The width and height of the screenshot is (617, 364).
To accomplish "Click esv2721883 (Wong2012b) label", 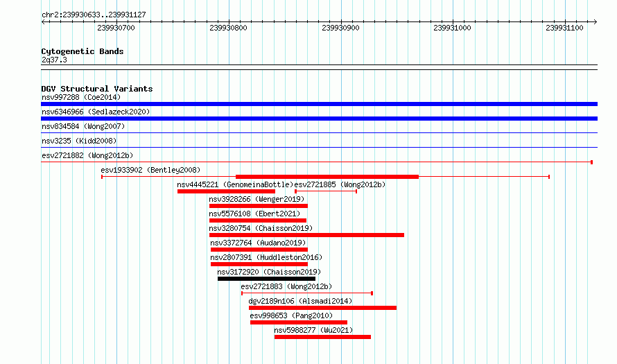I will [x=286, y=286].
